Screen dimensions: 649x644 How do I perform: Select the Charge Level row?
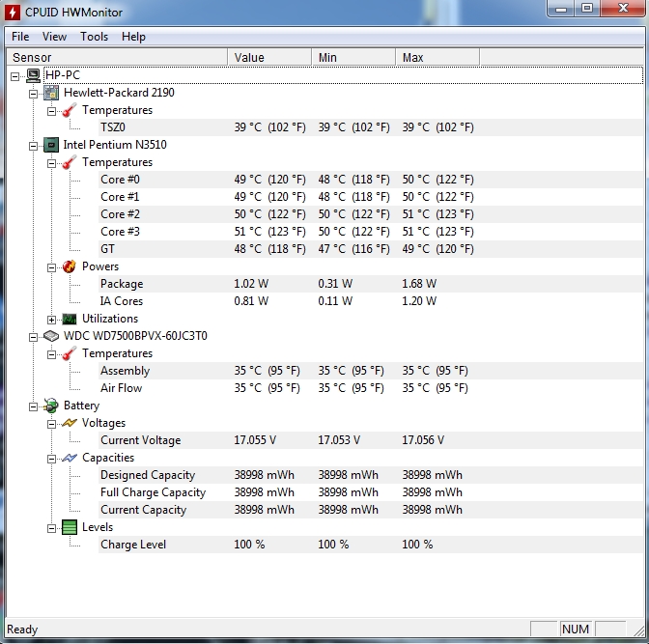tap(371, 545)
